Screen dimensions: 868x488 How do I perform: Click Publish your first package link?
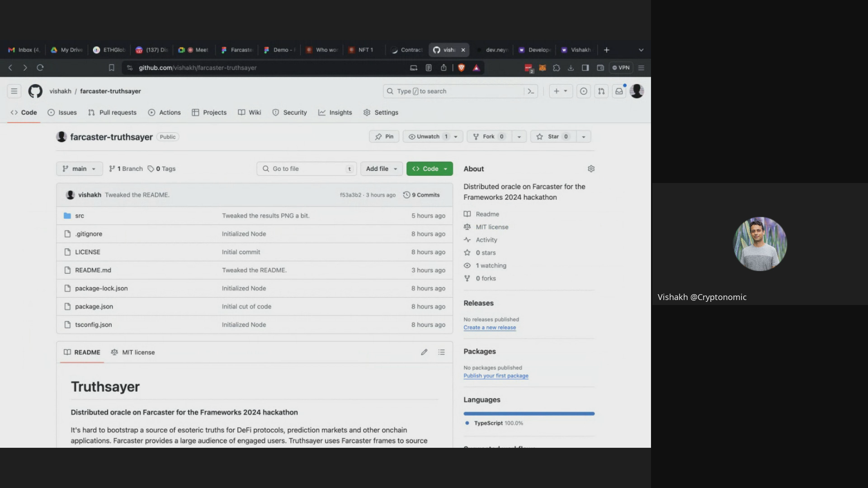(x=496, y=376)
